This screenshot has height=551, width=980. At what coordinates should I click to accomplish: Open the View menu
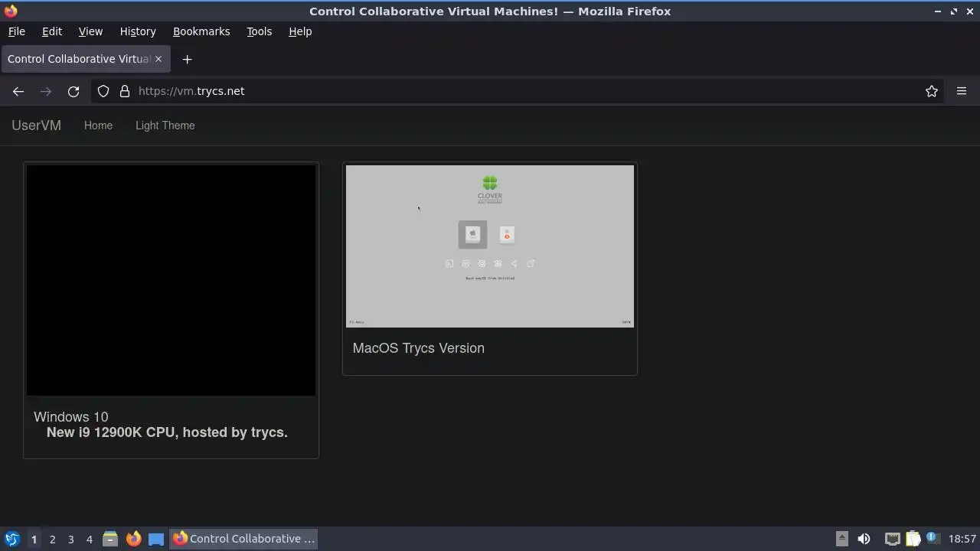pyautogui.click(x=90, y=31)
